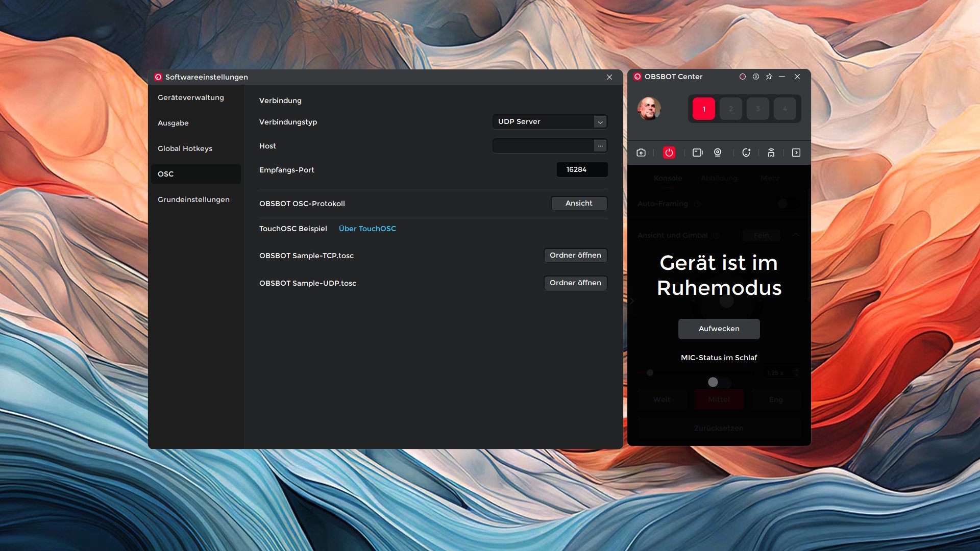Viewport: 980px width, 551px height.
Task: Pin the OBSBOT Center window
Action: (x=769, y=77)
